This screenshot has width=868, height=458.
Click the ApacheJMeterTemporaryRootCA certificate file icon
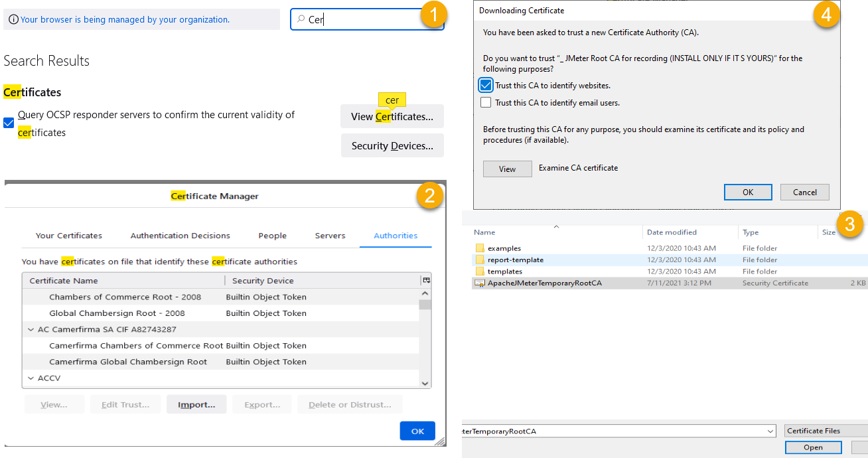pyautogui.click(x=480, y=283)
